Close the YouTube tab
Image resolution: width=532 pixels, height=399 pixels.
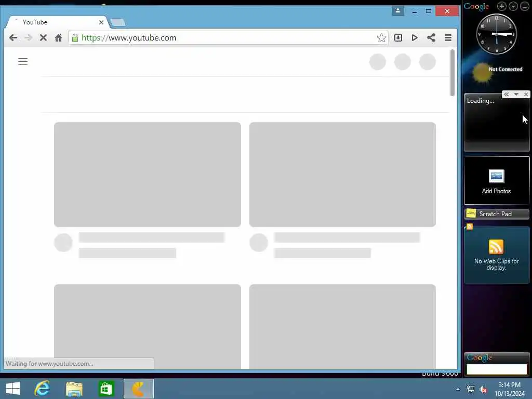point(101,22)
